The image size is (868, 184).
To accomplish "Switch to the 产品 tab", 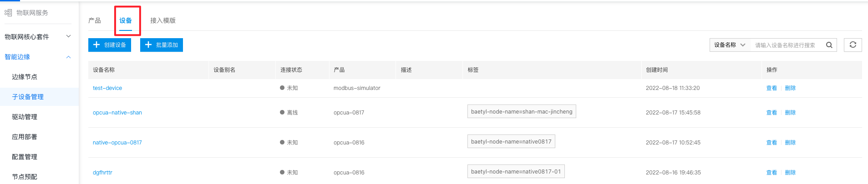I will [x=95, y=20].
